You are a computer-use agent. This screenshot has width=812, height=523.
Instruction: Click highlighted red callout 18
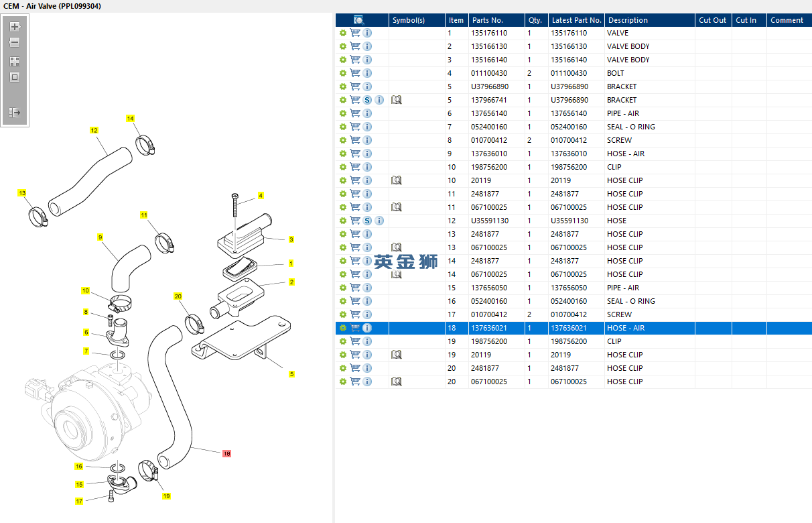tap(226, 454)
